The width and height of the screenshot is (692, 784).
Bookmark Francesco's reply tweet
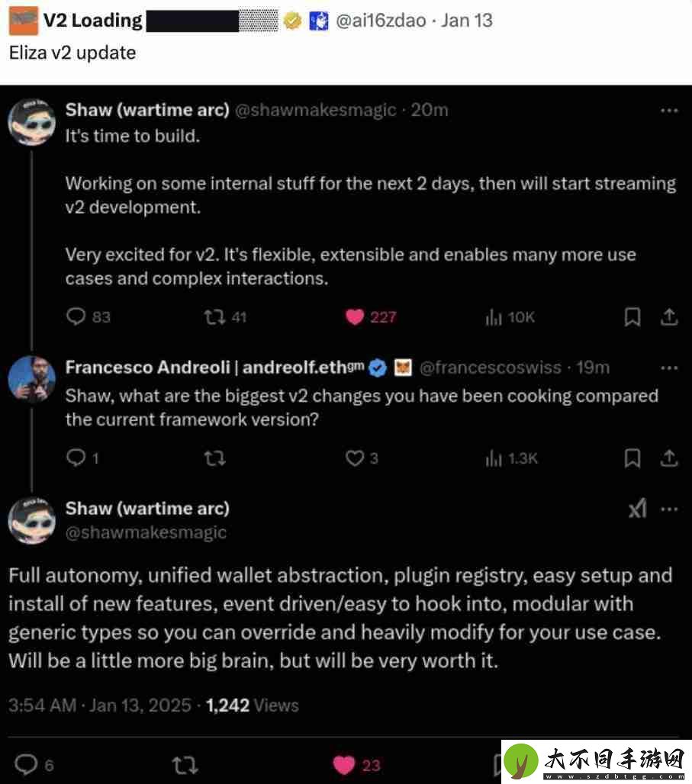tap(632, 458)
